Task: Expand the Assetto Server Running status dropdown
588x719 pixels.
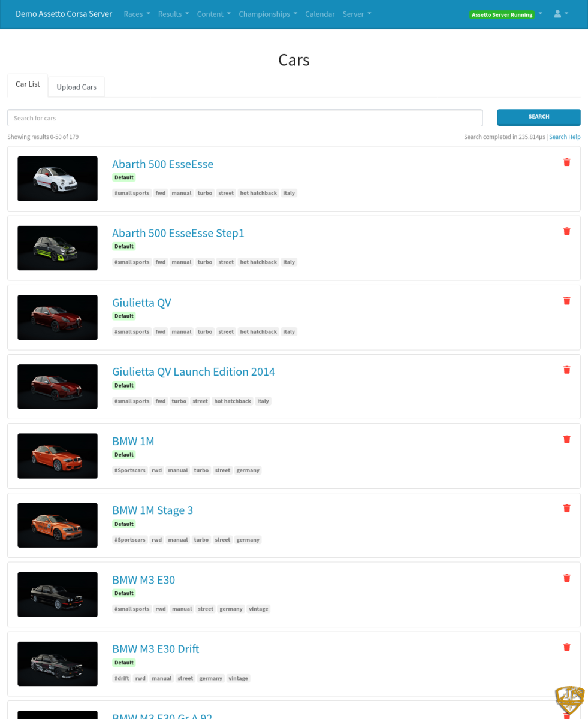Action: click(x=506, y=14)
